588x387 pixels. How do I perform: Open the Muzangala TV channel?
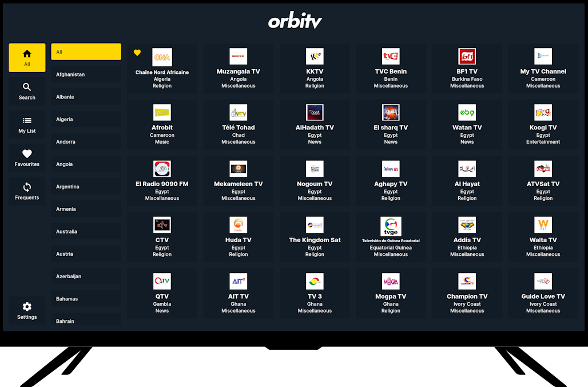click(239, 68)
